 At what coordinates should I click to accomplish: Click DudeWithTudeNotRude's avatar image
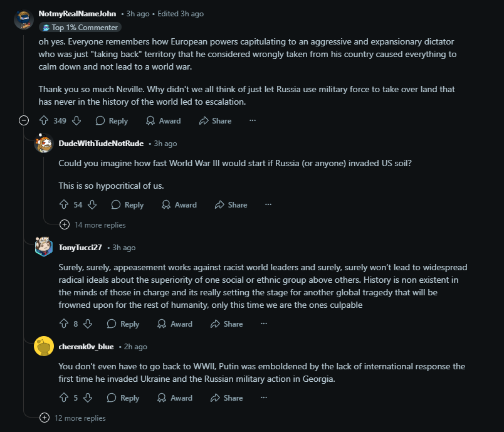[x=44, y=143]
